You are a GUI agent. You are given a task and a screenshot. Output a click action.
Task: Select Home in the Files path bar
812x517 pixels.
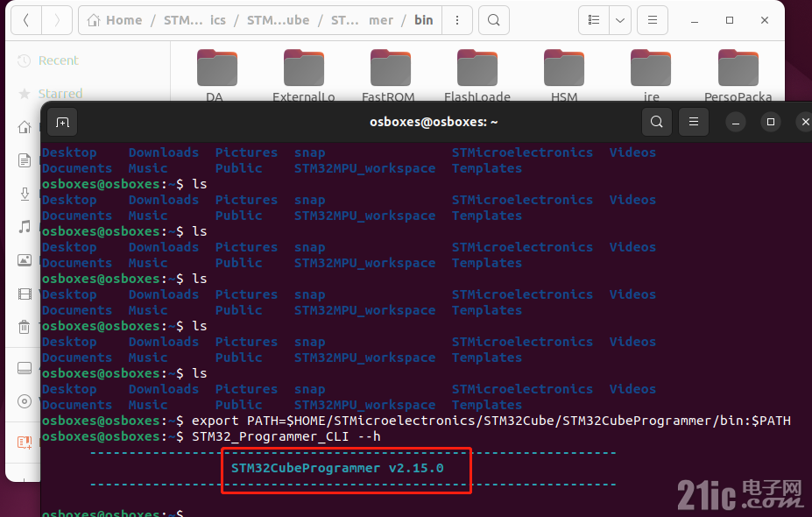point(115,20)
